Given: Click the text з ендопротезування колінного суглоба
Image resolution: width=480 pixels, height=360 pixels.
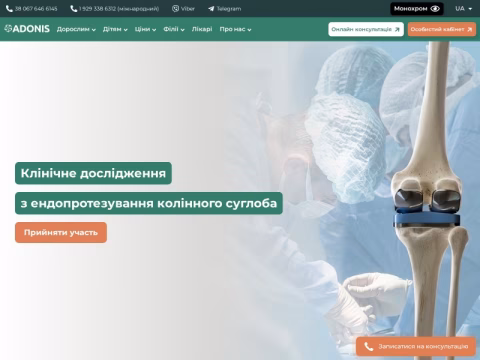Looking at the screenshot, I should 149,203.
